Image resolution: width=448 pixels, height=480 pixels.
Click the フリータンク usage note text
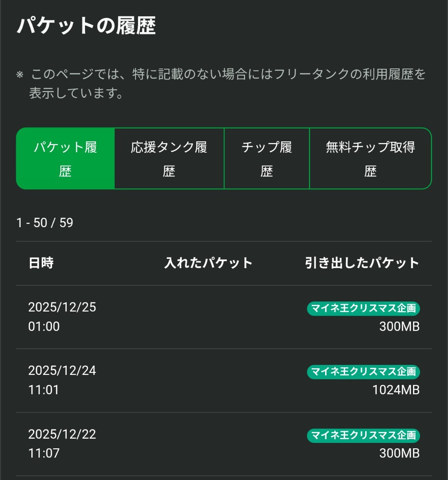click(228, 83)
